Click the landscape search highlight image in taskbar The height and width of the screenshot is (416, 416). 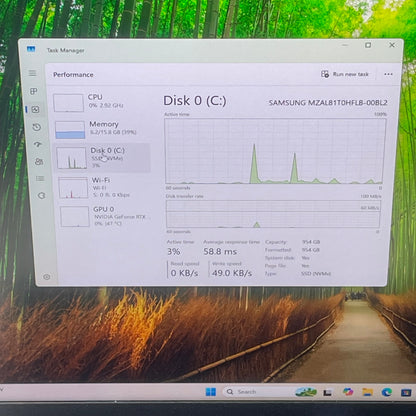306,392
